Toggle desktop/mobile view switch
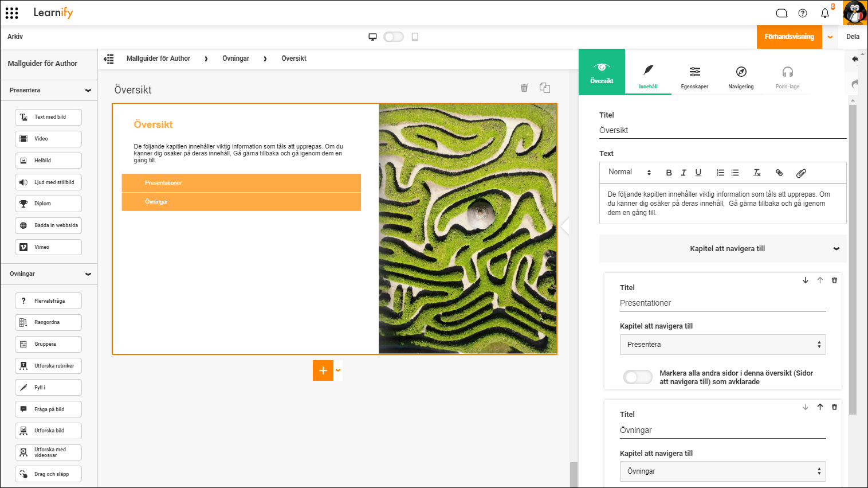Image resolution: width=868 pixels, height=488 pixels. (x=394, y=37)
